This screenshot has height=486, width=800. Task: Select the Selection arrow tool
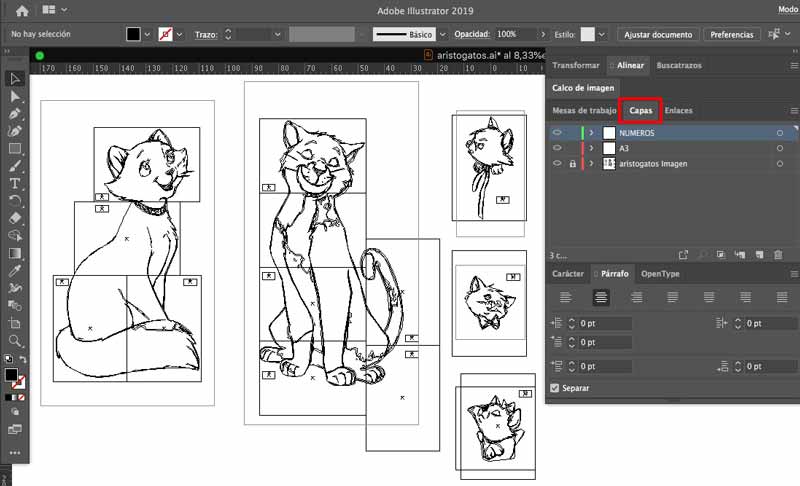point(15,79)
